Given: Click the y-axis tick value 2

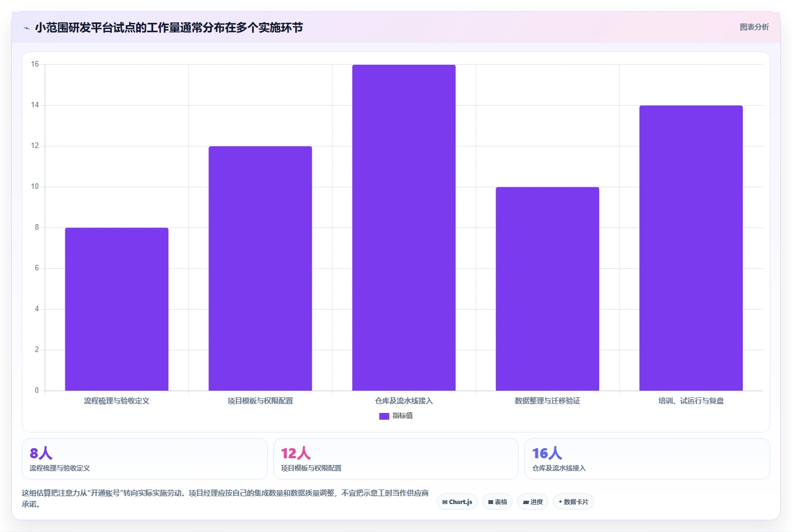Looking at the screenshot, I should coord(37,350).
